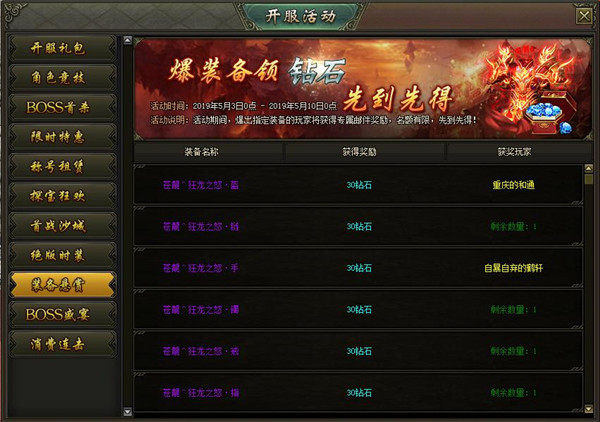
Task: Select the 角色竞技 sidebar tab
Action: 62,78
